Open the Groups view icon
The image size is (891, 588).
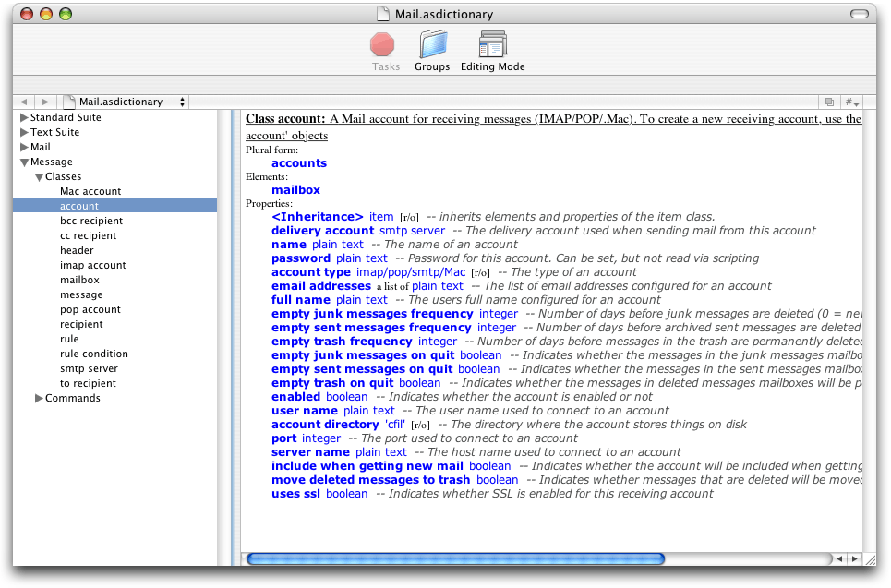431,44
